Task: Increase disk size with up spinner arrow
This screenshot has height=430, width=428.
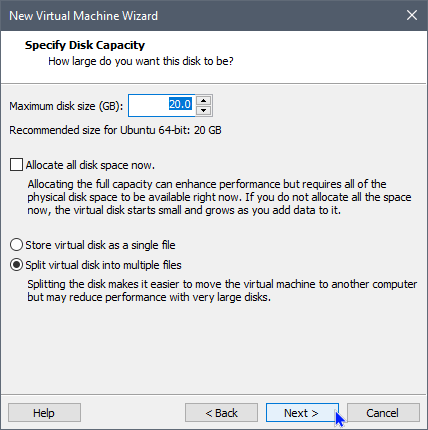Action: (203, 101)
